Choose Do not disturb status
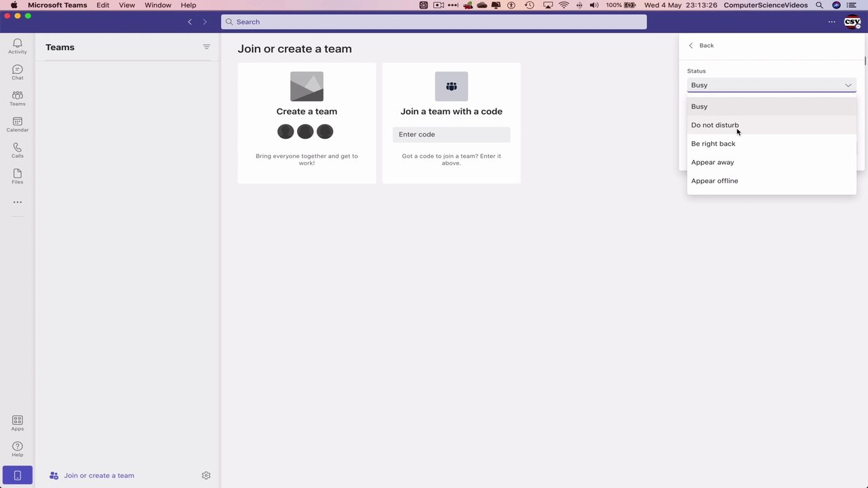Image resolution: width=868 pixels, height=488 pixels. coord(772,125)
